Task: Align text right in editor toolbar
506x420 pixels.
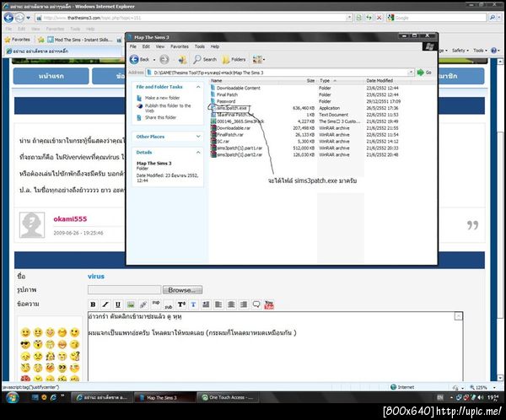Action: tap(244, 304)
